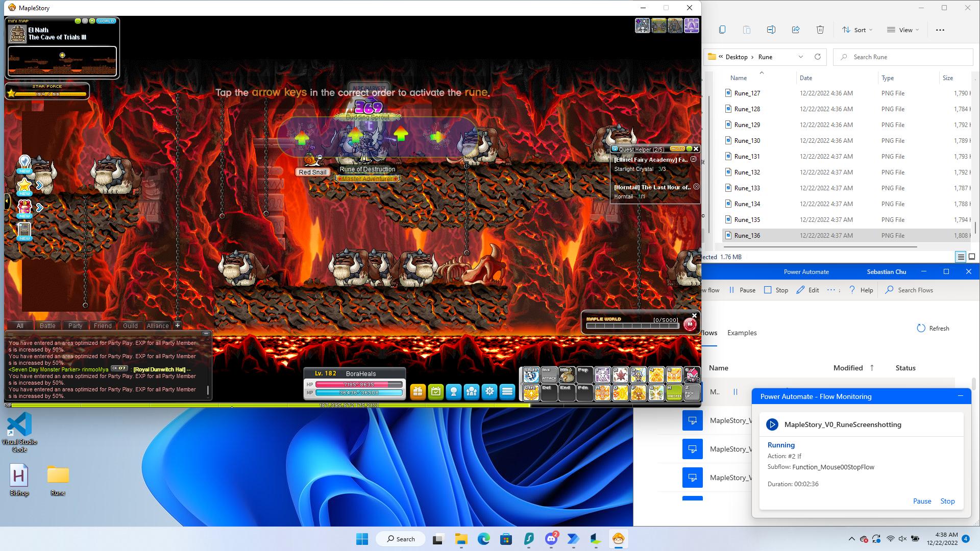Click Help in the Power Automate toolbar

click(x=861, y=290)
